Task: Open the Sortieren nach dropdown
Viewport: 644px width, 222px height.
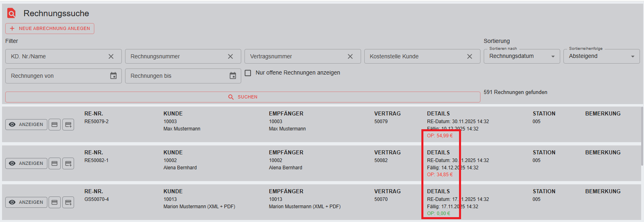Action: pyautogui.click(x=521, y=56)
